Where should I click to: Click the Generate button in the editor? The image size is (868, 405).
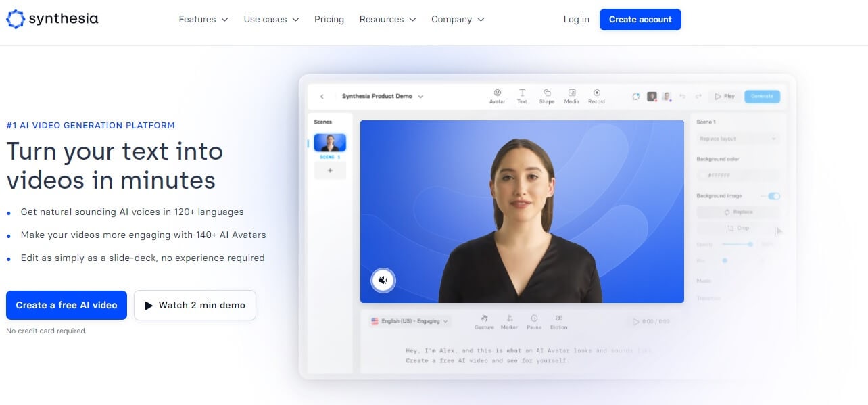tap(762, 97)
